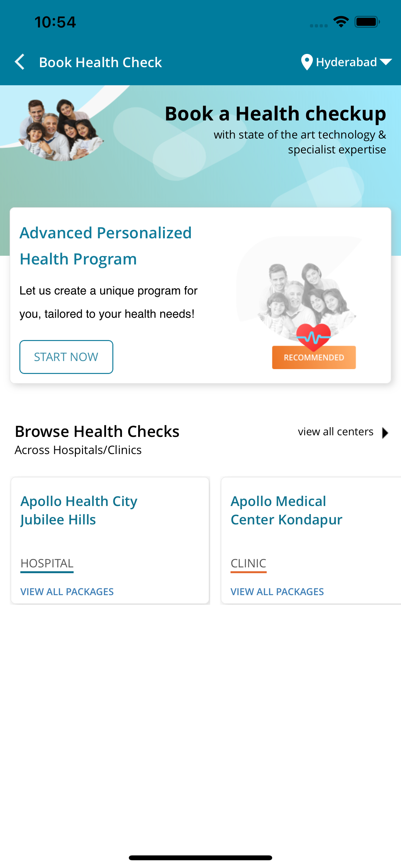
Task: View all packages for Jubilee Hills
Action: pos(67,592)
